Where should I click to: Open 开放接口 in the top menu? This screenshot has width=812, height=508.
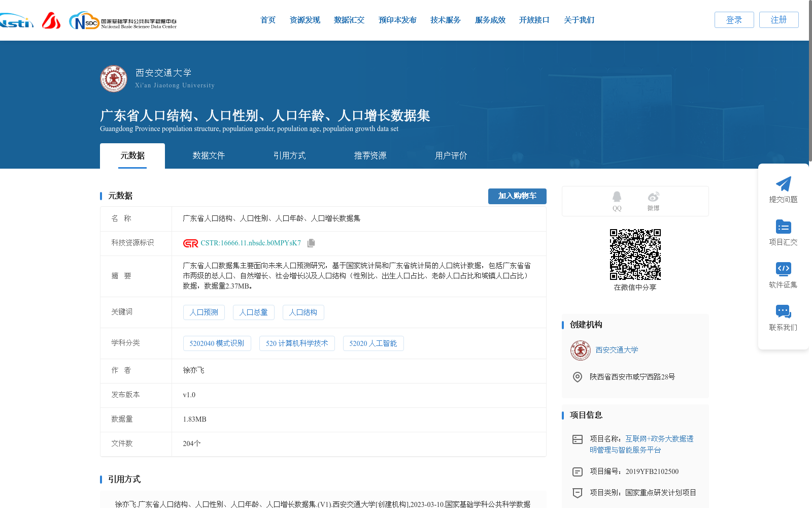534,20
